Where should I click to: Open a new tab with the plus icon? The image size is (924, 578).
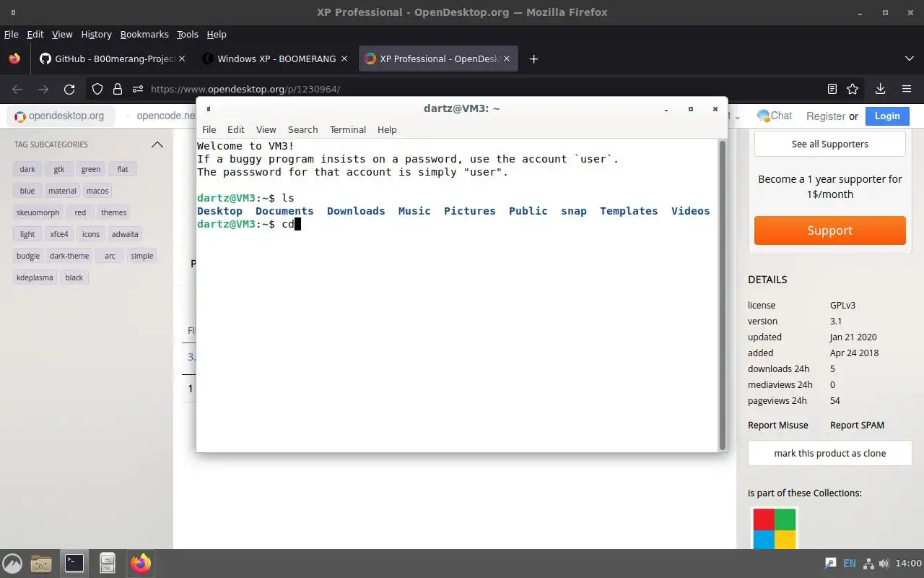[533, 59]
